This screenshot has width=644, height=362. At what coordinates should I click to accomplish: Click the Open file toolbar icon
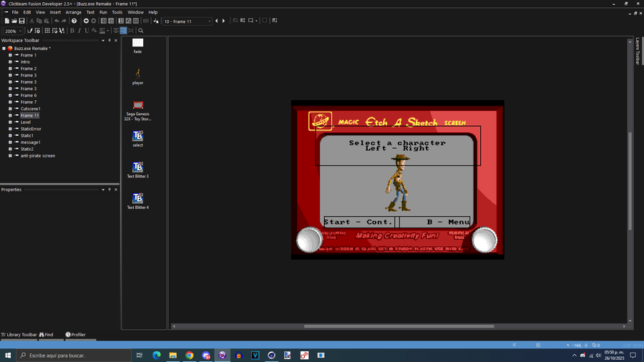pos(14,21)
